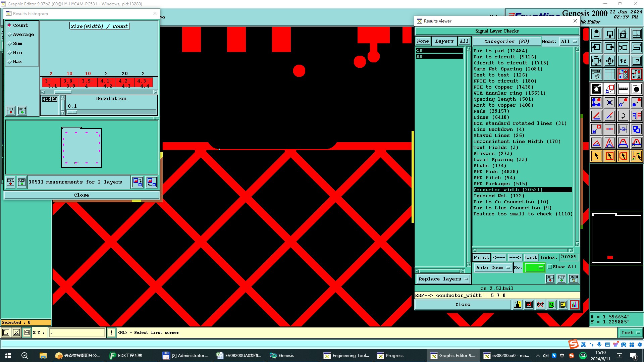Click the pan right icon
The height and width of the screenshot is (362, 644).
pos(610,47)
